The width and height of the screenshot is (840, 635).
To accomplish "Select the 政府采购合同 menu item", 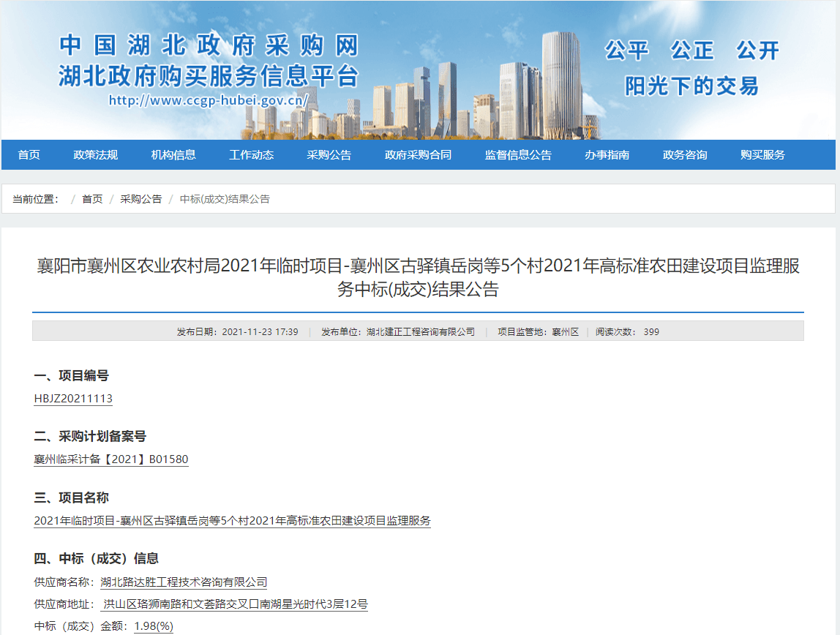I will point(418,155).
